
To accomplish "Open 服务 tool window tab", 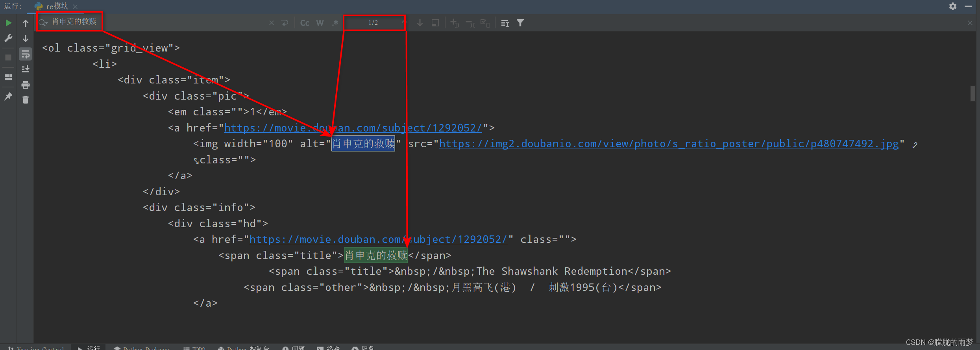I will tap(363, 348).
